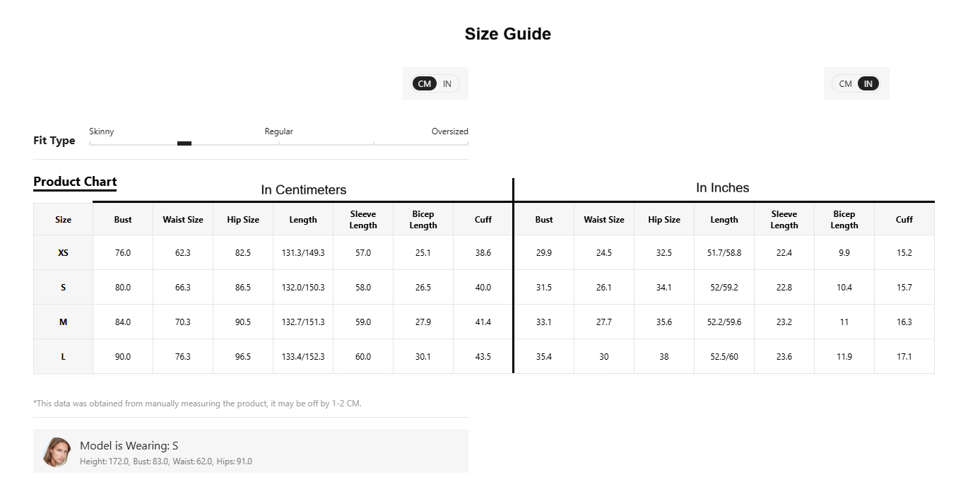Select the M size row label
Image resolution: width=980 pixels, height=494 pixels.
click(x=63, y=322)
